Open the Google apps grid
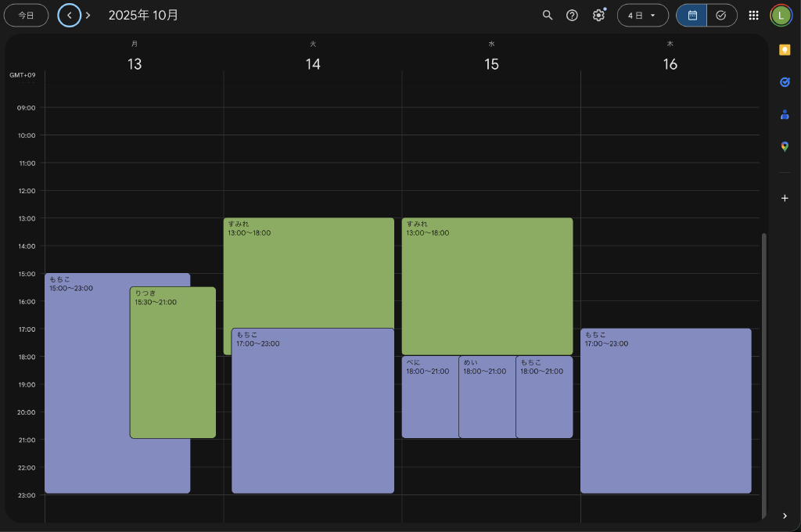The image size is (801, 532). (x=753, y=16)
